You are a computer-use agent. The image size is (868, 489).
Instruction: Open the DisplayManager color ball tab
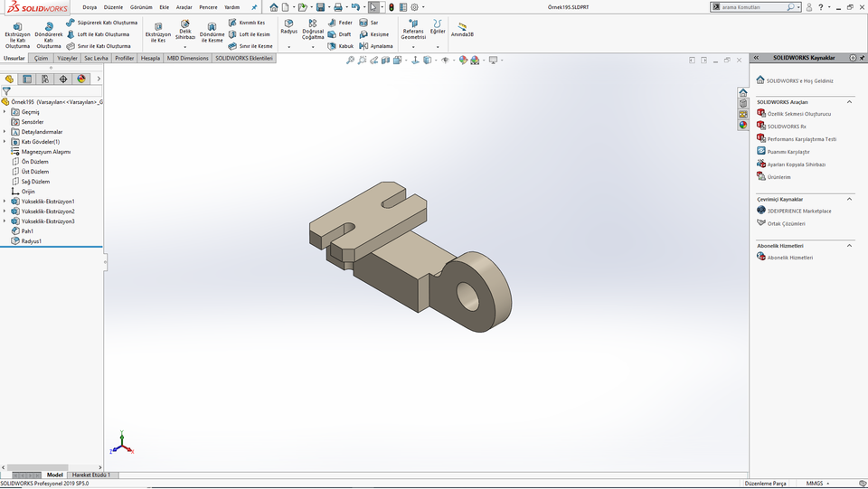(81, 80)
